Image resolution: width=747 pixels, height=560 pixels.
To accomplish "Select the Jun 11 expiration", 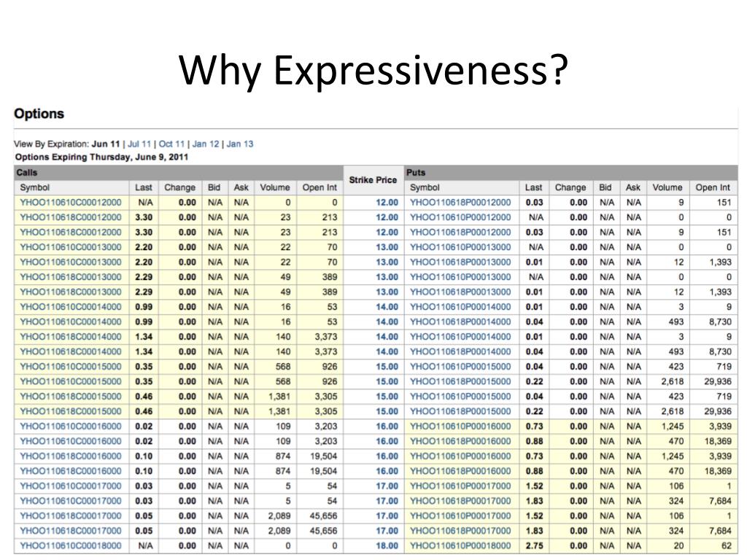I will click(x=105, y=144).
